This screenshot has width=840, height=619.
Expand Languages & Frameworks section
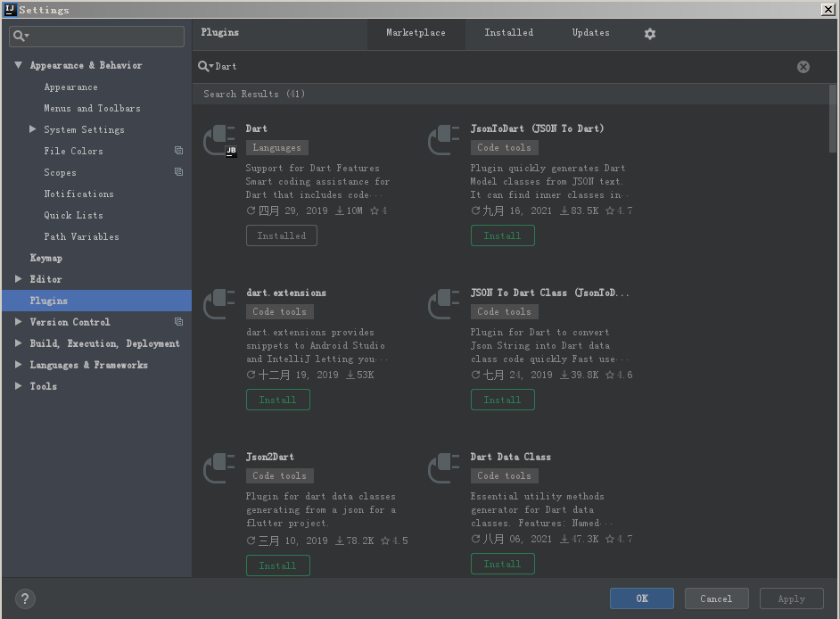point(18,365)
